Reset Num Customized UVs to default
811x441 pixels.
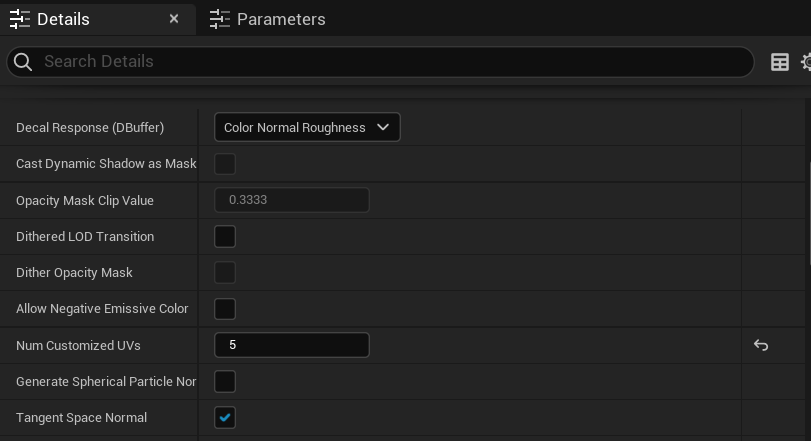[x=761, y=345]
